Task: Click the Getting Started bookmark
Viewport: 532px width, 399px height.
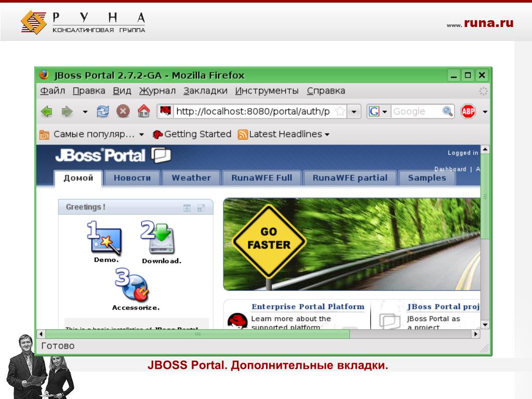Action: click(192, 135)
